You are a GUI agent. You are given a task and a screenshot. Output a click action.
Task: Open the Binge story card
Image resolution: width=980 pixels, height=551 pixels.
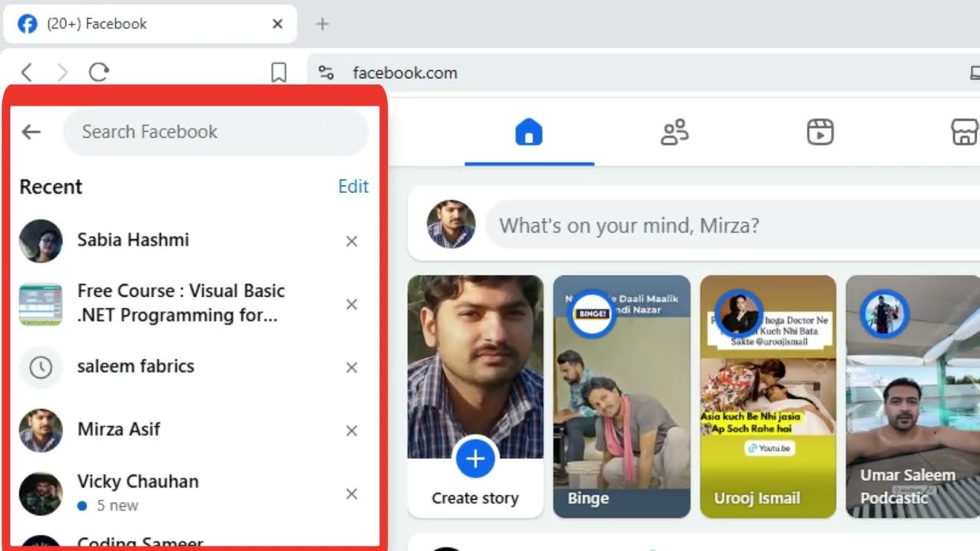coord(622,396)
